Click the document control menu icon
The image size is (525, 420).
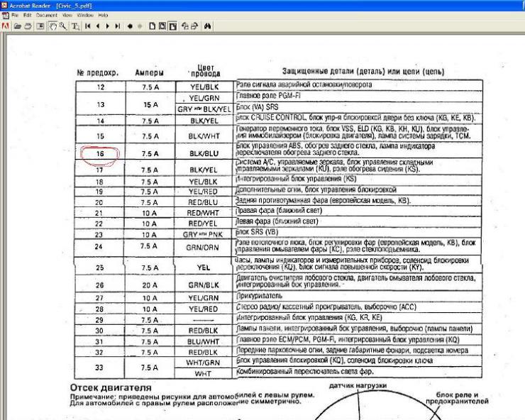(x=6, y=16)
